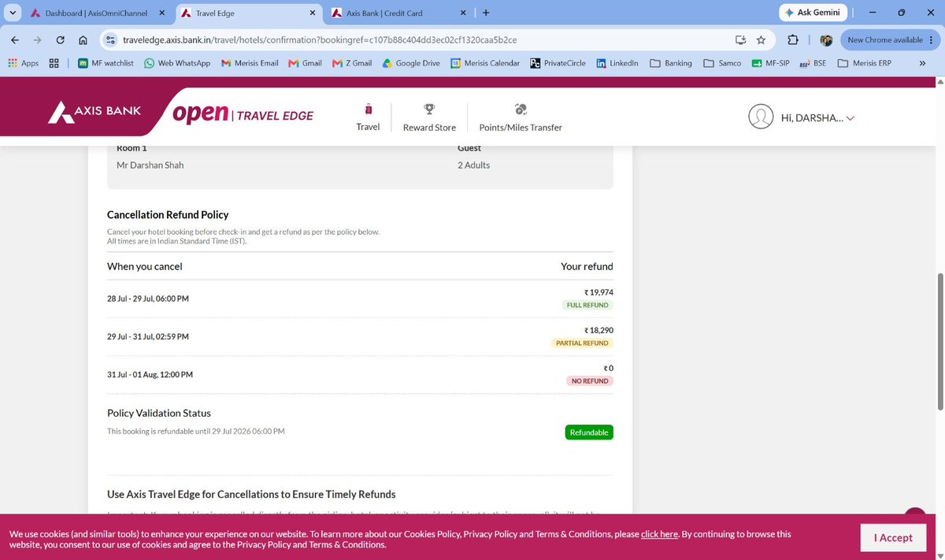This screenshot has width=945, height=560.
Task: Open the Banking bookmarks folder
Action: (x=671, y=63)
